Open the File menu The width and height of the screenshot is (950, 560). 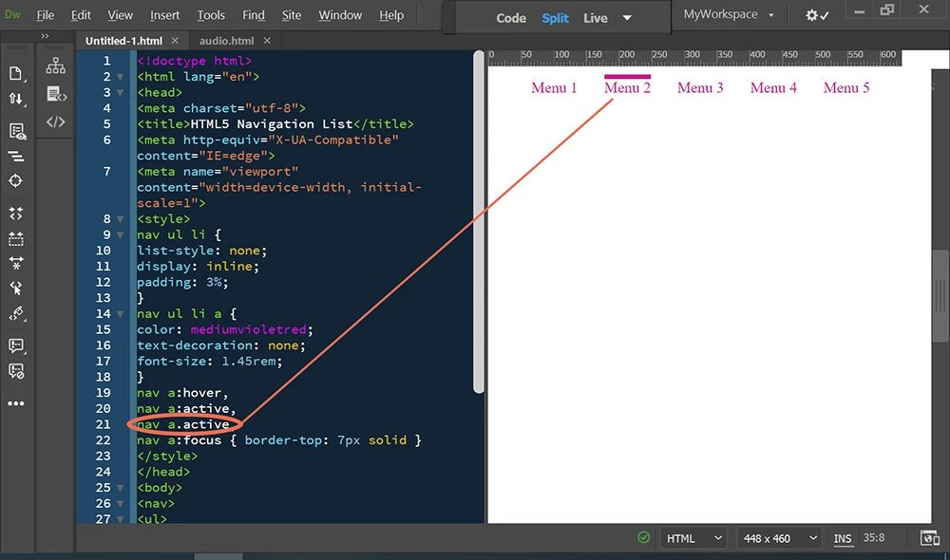pyautogui.click(x=45, y=15)
